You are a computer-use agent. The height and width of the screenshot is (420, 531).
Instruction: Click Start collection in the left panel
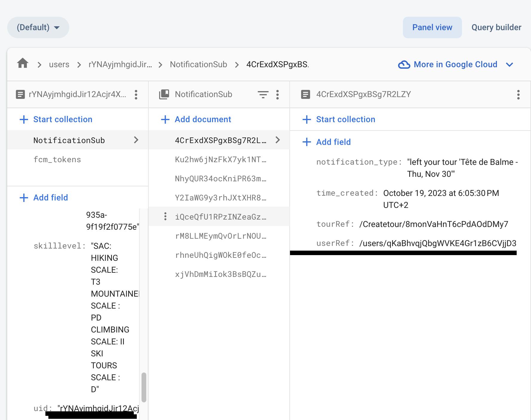point(63,119)
